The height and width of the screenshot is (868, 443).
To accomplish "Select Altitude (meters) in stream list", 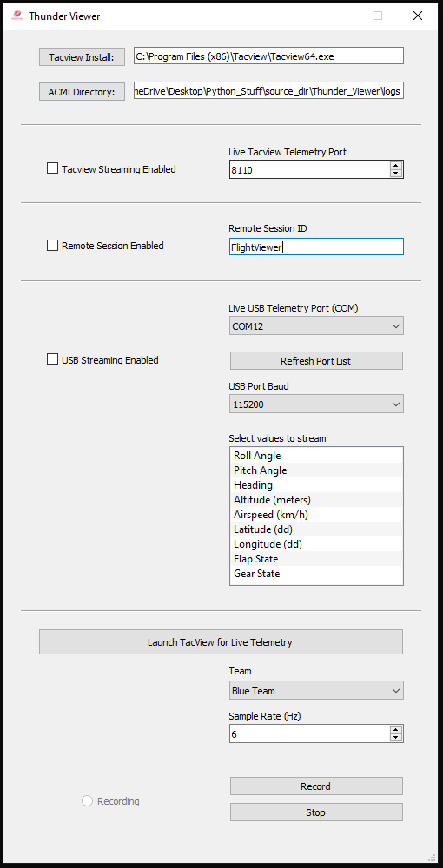I will coord(316,500).
